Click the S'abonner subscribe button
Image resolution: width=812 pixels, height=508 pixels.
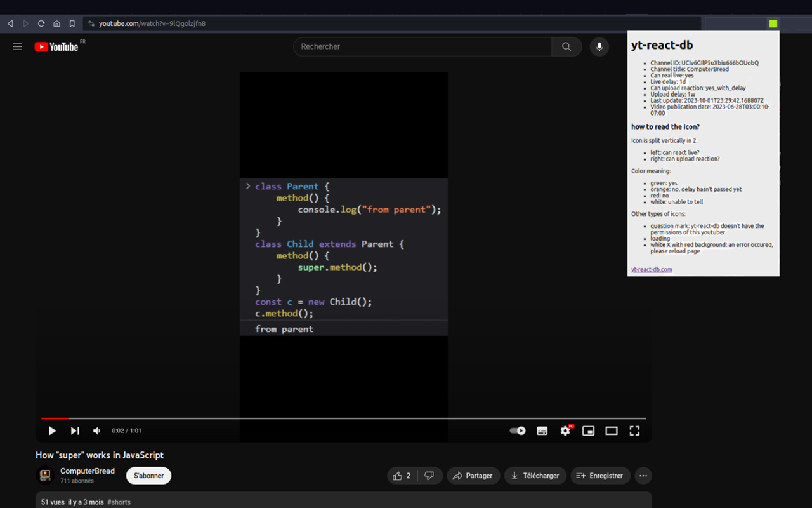[x=148, y=476]
